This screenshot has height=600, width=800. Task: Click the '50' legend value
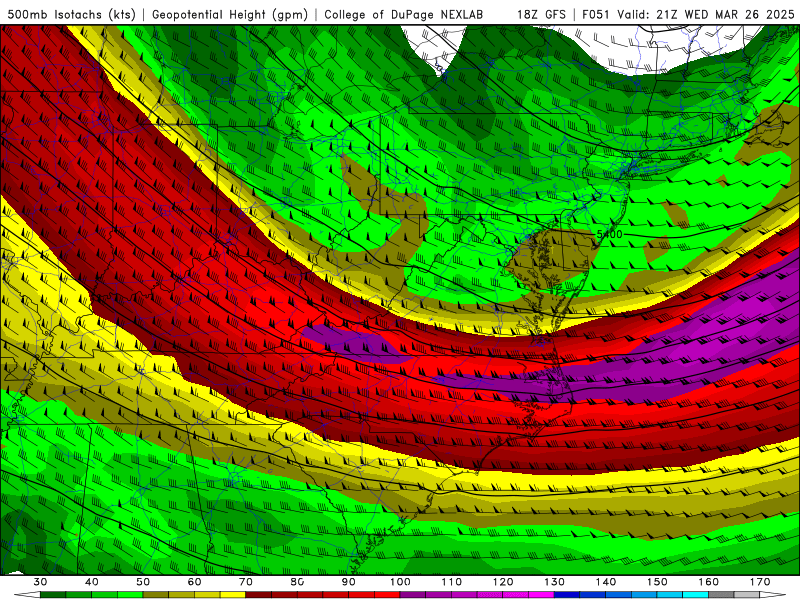pos(143,582)
